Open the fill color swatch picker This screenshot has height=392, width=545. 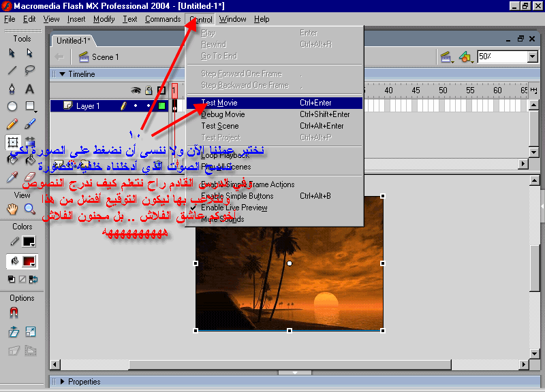[29, 261]
